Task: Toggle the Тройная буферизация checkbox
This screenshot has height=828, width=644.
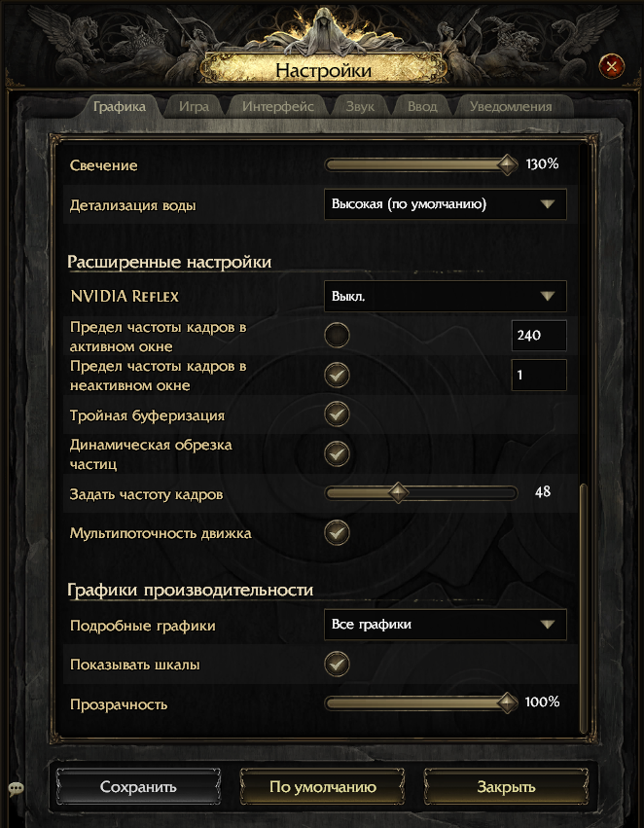Action: coord(337,414)
